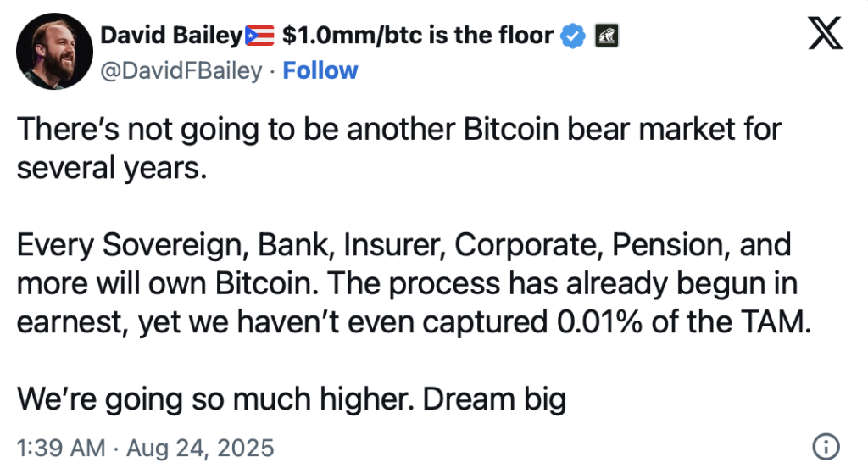Click the affiliate badge beside the verified checkmark
The height and width of the screenshot is (474, 868).
click(x=607, y=36)
